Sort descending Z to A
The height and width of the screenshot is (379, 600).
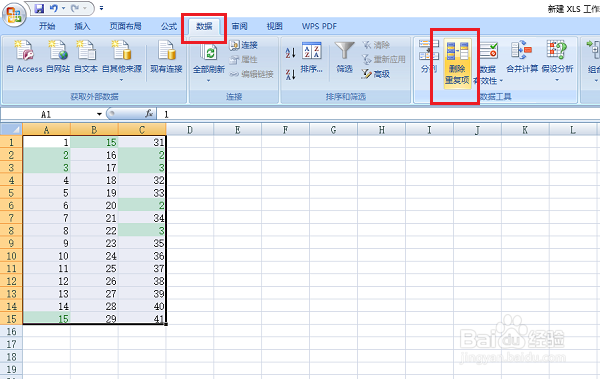[290, 74]
